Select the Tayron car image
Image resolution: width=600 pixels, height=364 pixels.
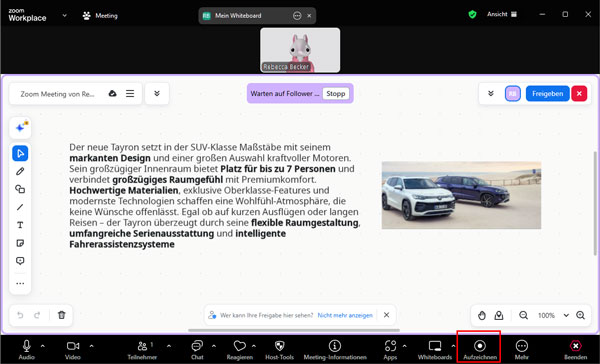[x=461, y=195]
